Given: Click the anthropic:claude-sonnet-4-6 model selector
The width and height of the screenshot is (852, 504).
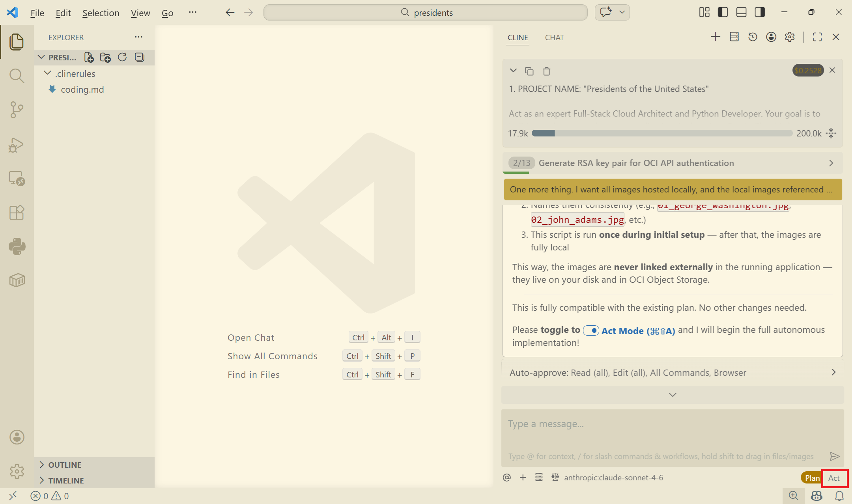Looking at the screenshot, I should pos(613,478).
